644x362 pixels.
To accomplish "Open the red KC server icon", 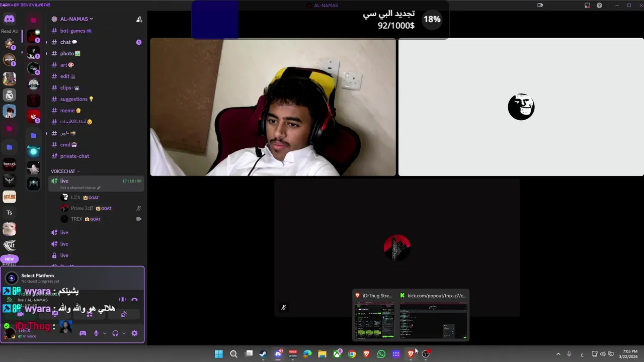I will click(x=33, y=116).
